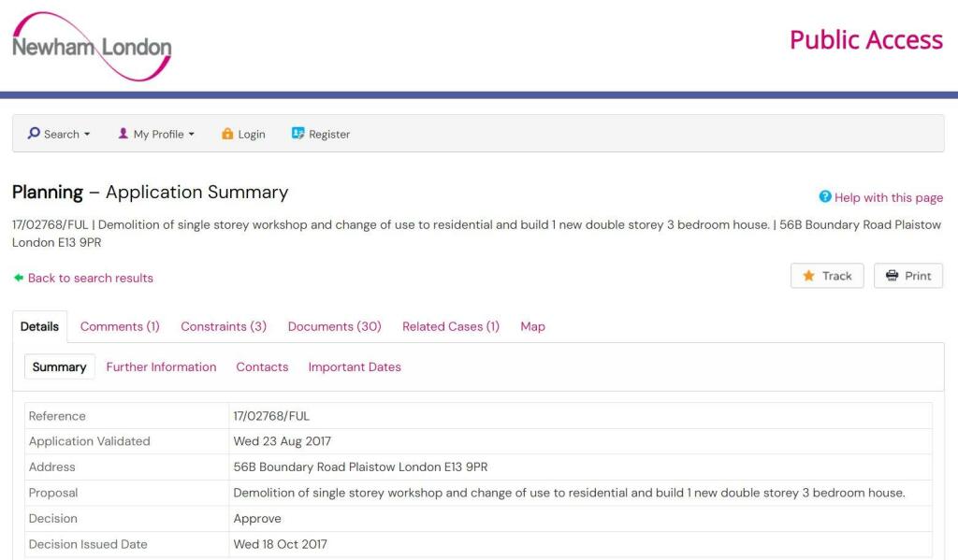View the Constraints (3) tab
The height and width of the screenshot is (560, 958).
pyautogui.click(x=224, y=326)
